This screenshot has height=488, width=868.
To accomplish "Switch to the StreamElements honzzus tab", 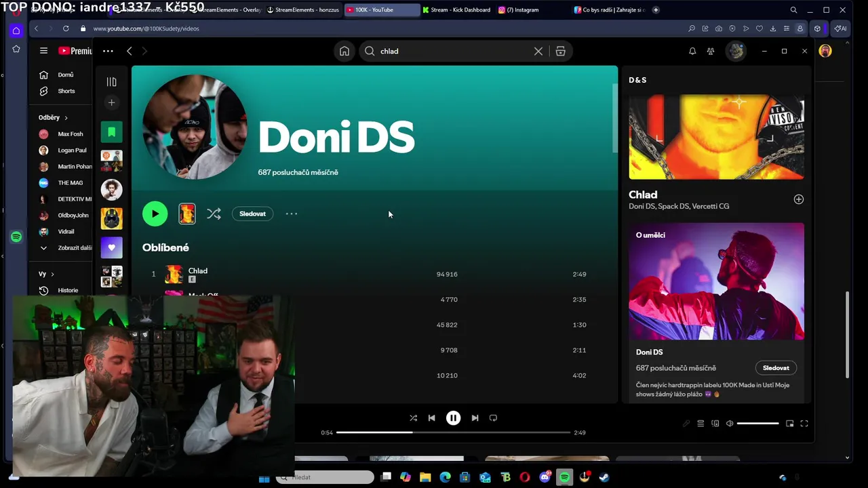I will (x=302, y=10).
